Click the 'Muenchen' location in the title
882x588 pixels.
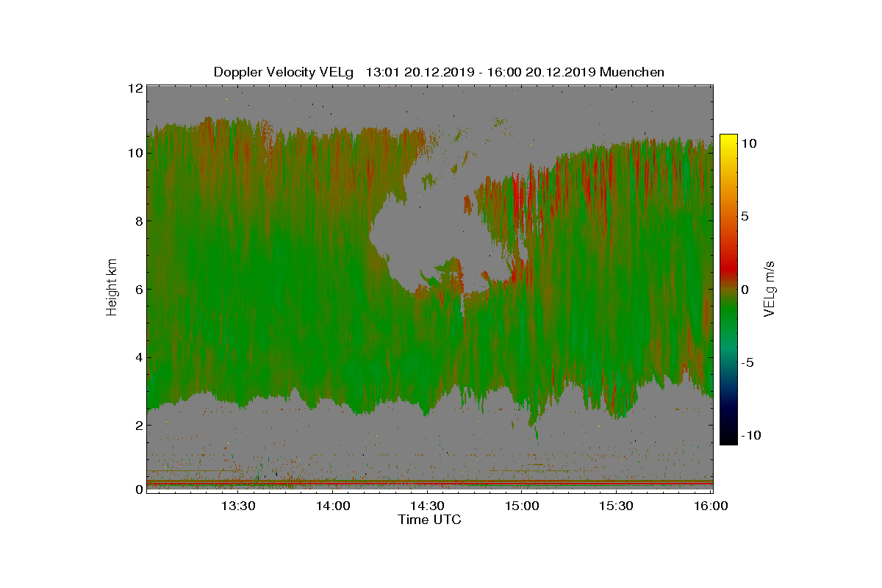pos(632,72)
